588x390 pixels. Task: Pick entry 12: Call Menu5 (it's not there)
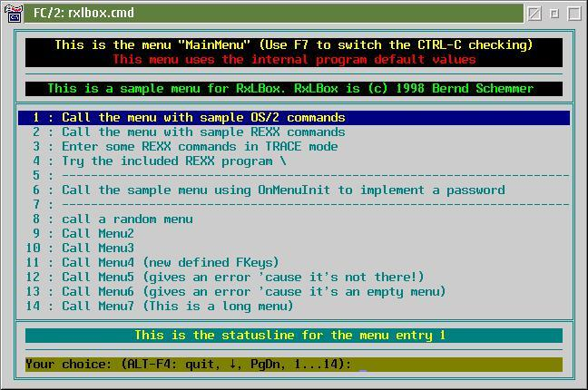pyautogui.click(x=294, y=278)
